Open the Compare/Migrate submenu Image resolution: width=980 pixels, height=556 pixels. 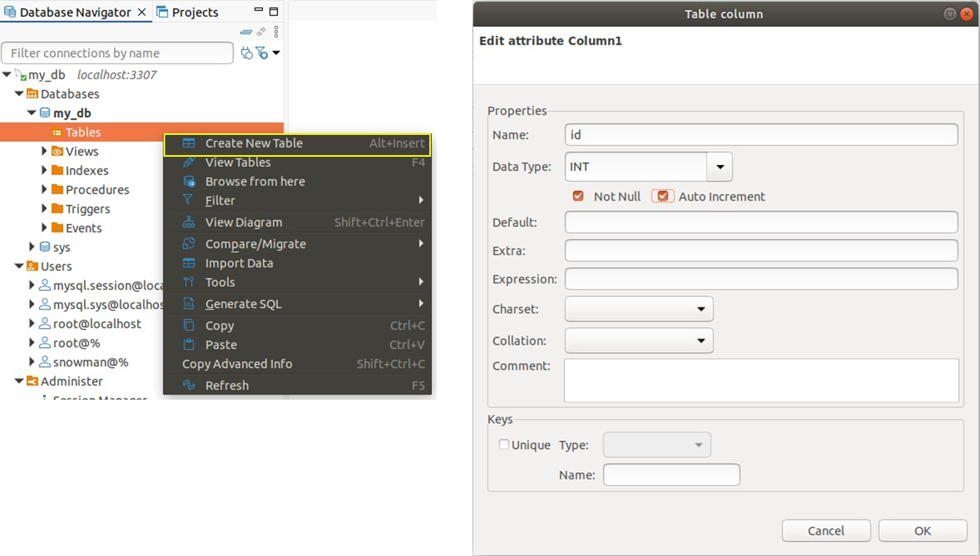click(297, 244)
